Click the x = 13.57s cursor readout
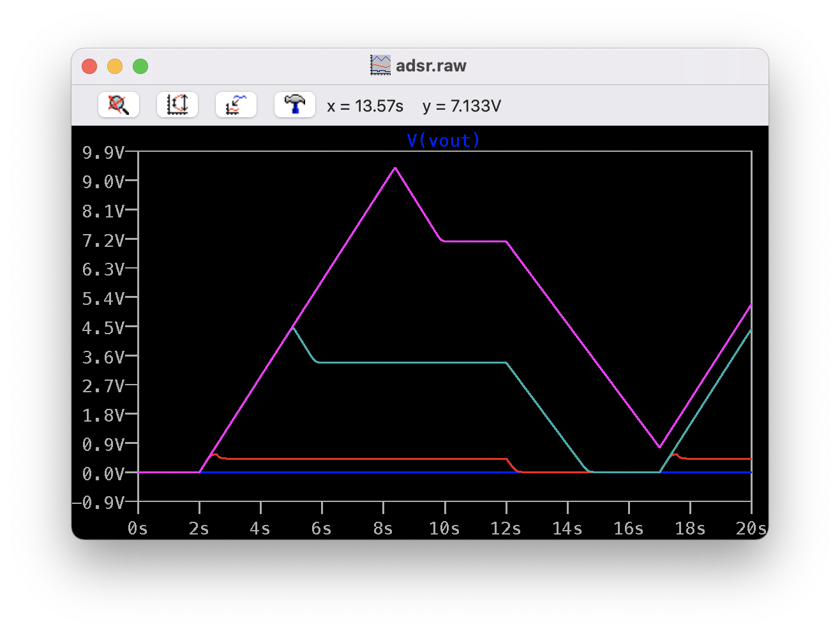This screenshot has width=840, height=634. pyautogui.click(x=365, y=106)
